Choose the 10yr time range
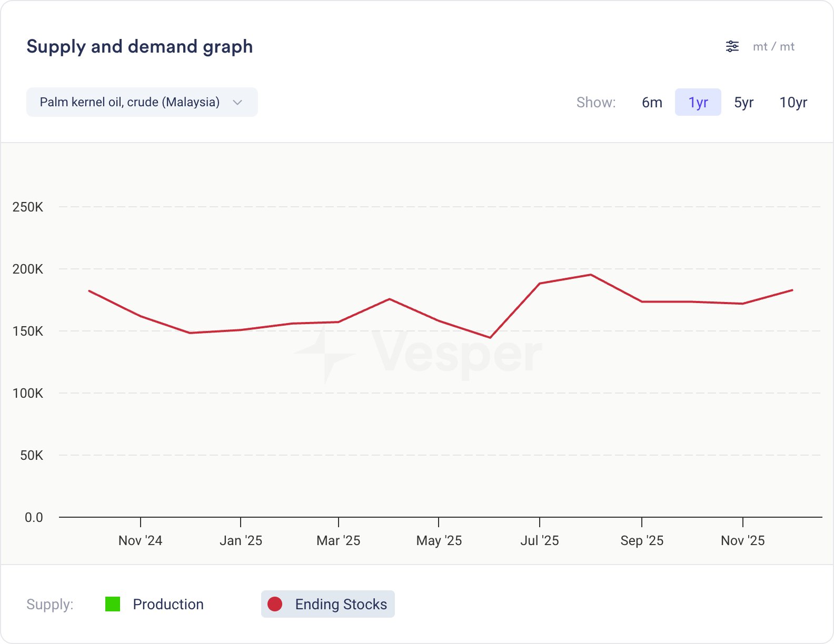This screenshot has height=644, width=834. coord(793,102)
